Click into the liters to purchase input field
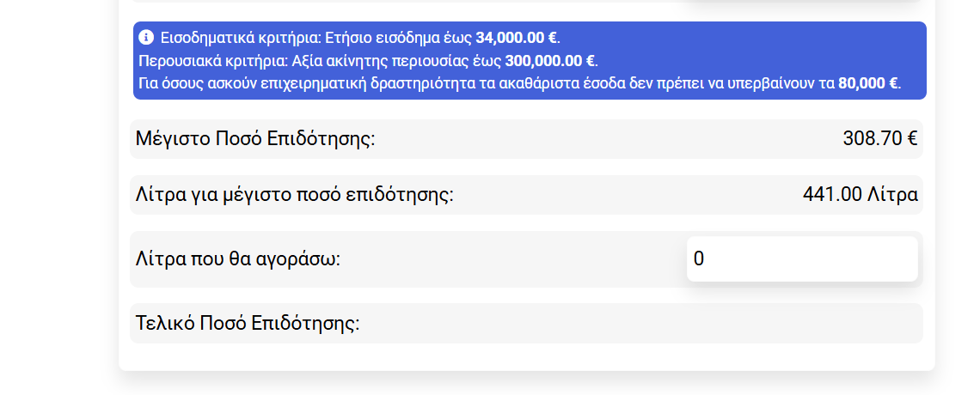 [x=801, y=258]
